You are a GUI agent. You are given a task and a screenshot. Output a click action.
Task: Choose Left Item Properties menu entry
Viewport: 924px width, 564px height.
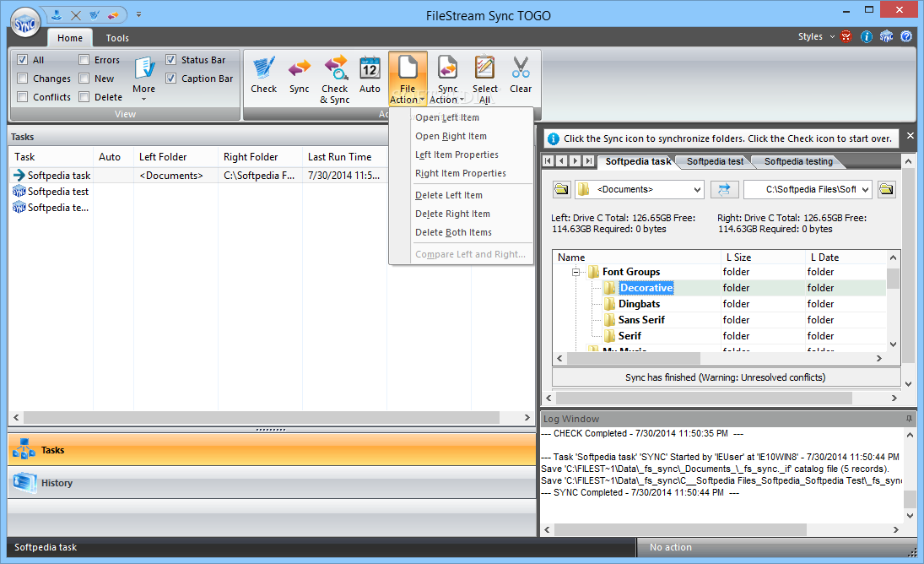pyautogui.click(x=457, y=155)
